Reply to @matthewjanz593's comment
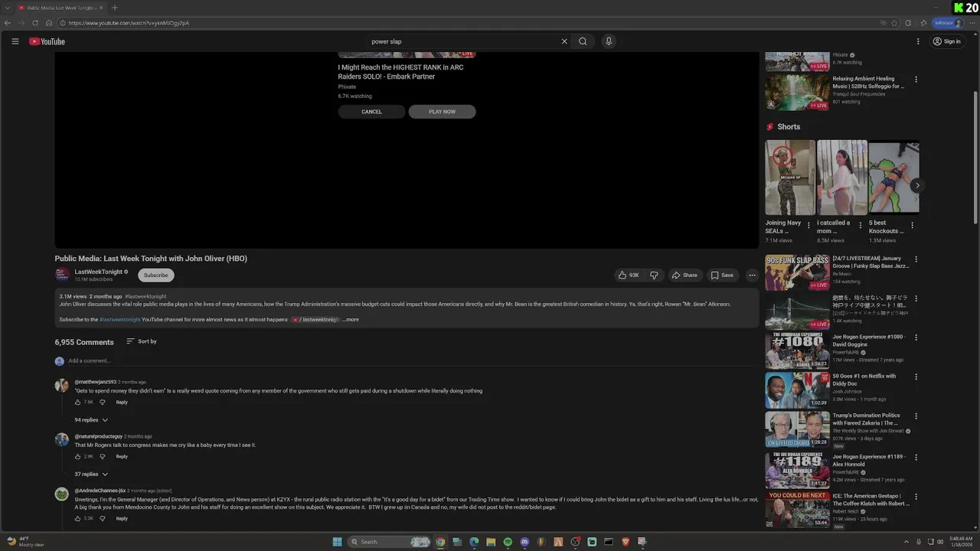Screen dimensions: 980x551 (122, 402)
